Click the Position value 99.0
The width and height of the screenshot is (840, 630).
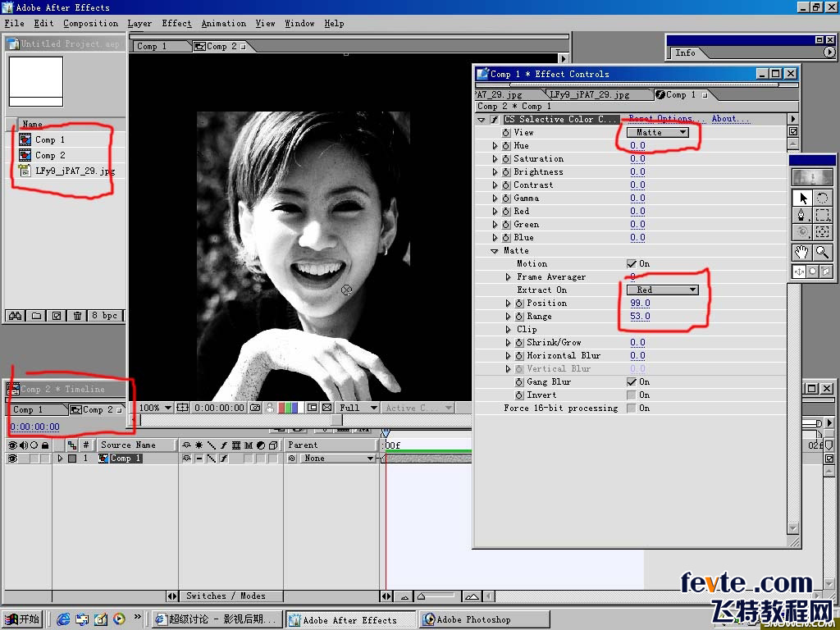click(640, 304)
